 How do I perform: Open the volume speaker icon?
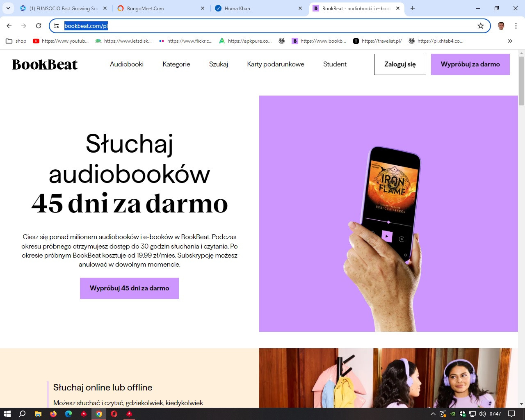click(x=481, y=413)
